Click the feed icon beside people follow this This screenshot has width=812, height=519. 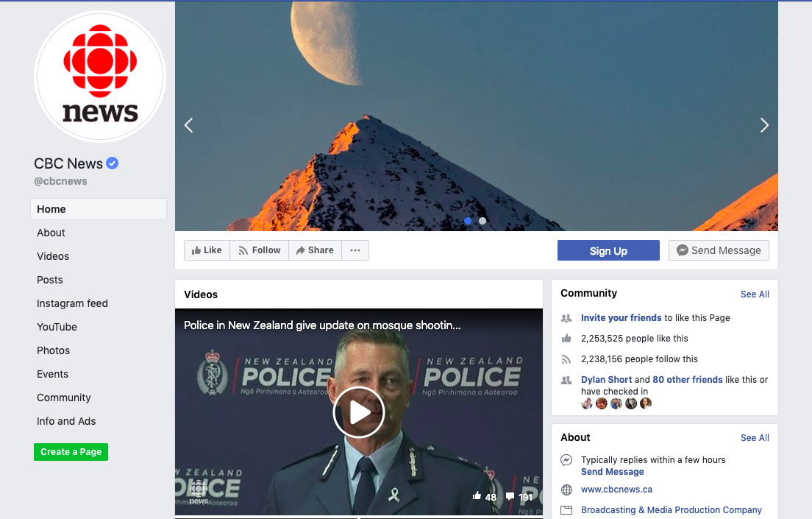[x=566, y=359]
